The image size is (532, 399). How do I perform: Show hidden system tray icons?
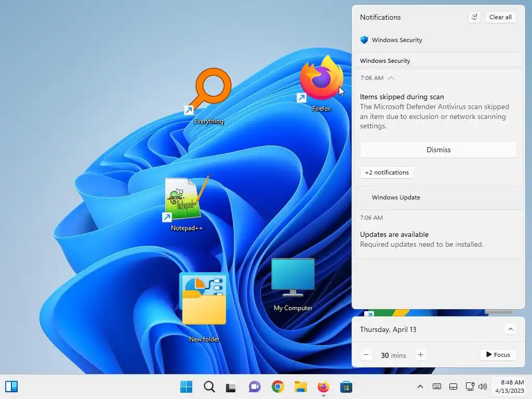(x=420, y=387)
